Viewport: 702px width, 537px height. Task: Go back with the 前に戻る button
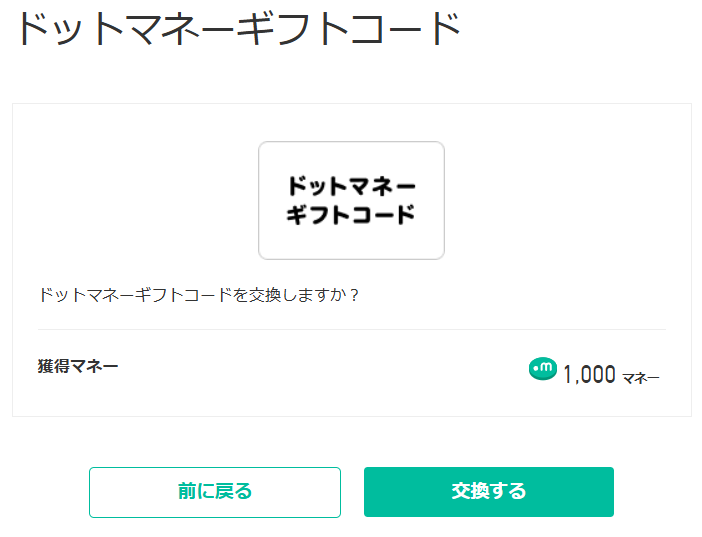click(215, 492)
